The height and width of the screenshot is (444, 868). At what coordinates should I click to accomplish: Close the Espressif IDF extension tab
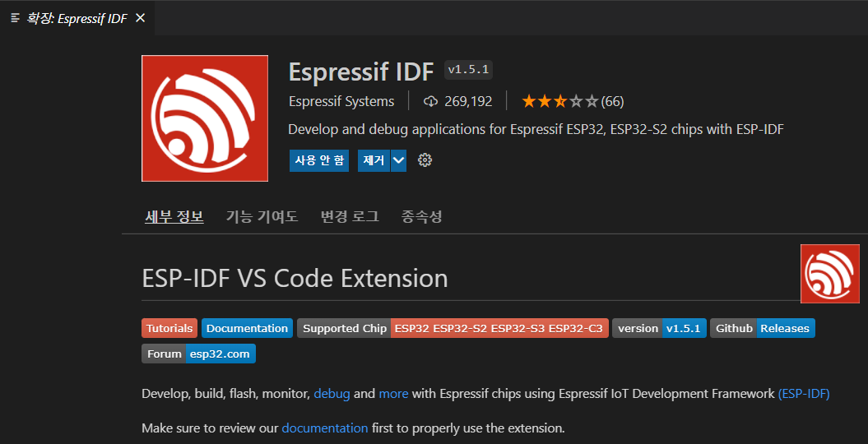(x=141, y=18)
